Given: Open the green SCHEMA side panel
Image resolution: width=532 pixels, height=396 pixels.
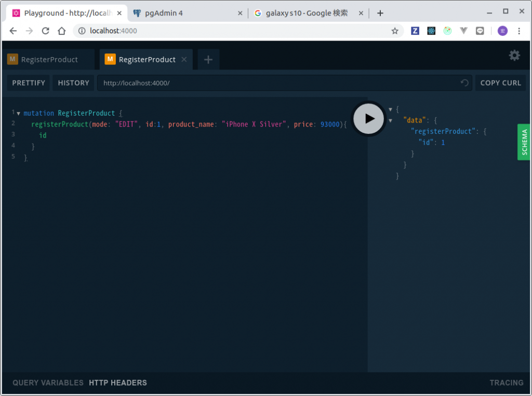Looking at the screenshot, I should (x=524, y=142).
